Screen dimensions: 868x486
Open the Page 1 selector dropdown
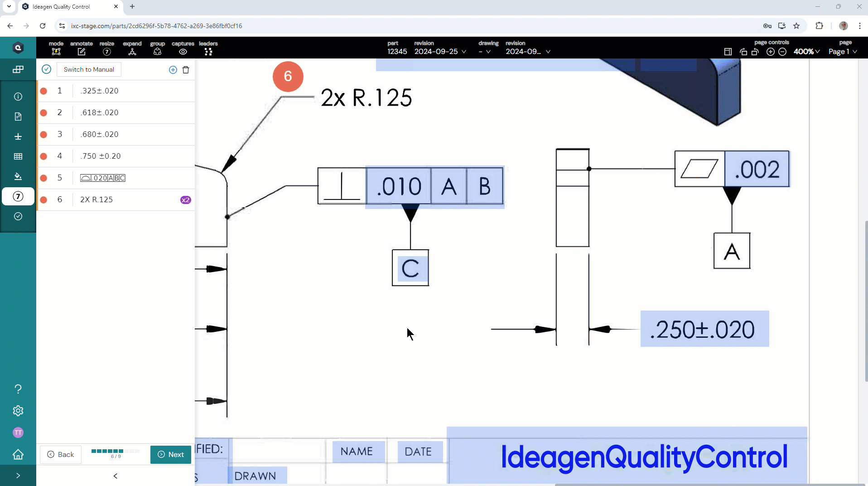tap(843, 52)
